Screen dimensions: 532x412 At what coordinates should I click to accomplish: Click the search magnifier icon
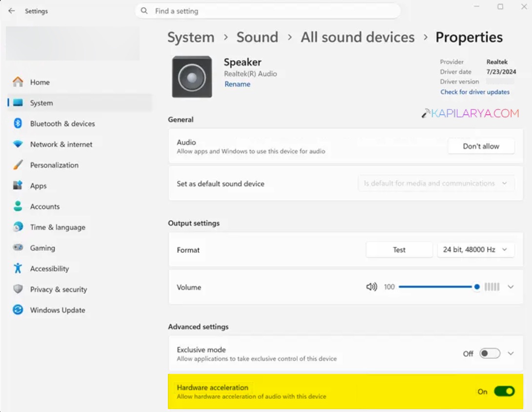144,11
